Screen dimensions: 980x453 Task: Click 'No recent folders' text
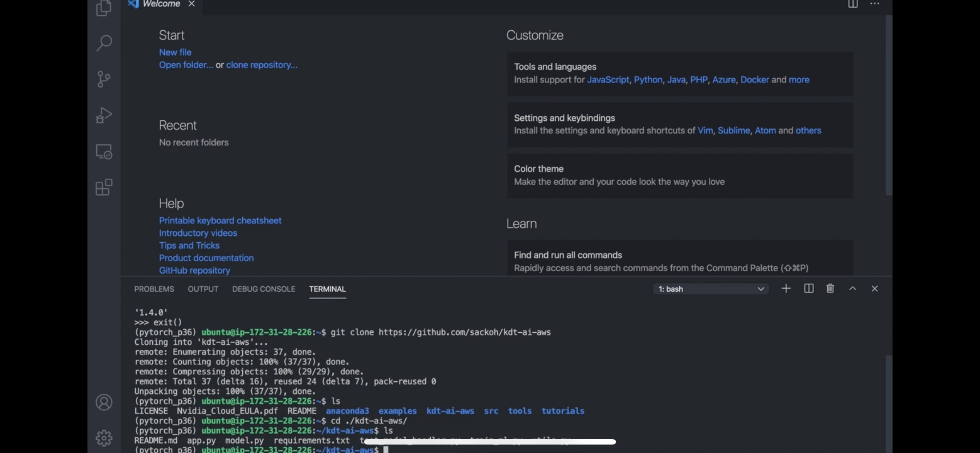(194, 143)
